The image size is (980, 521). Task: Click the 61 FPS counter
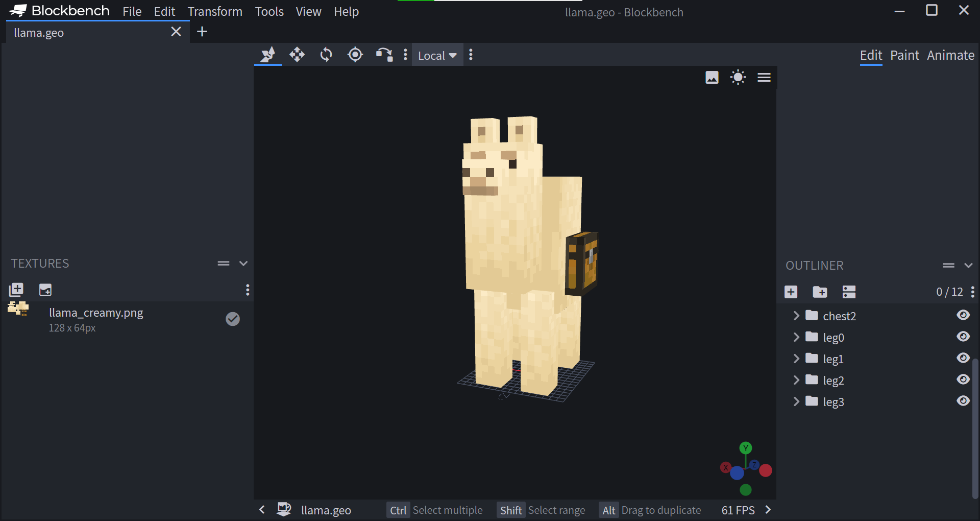click(x=738, y=510)
